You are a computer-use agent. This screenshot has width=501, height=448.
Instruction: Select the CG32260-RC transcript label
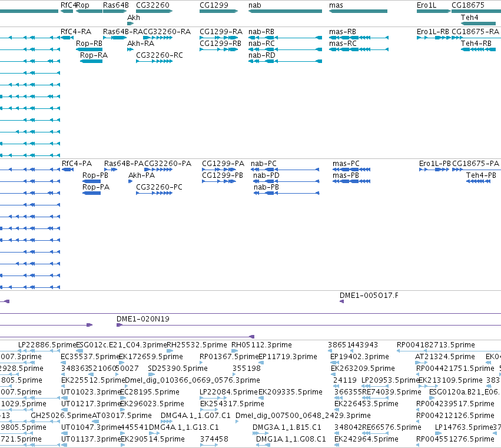(160, 55)
